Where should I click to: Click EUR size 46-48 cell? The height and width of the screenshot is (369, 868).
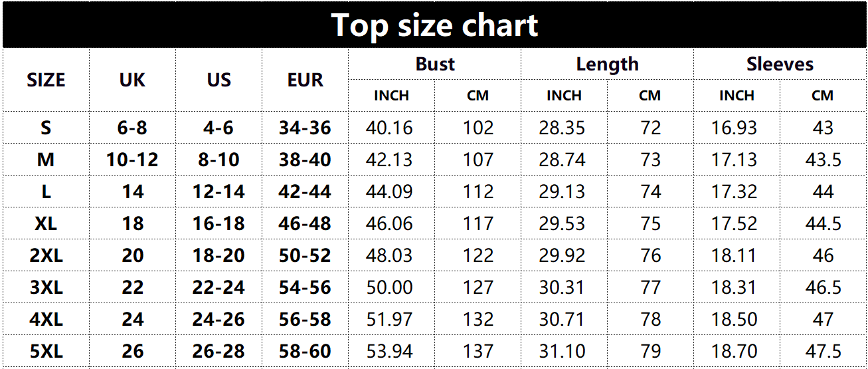[x=305, y=224]
